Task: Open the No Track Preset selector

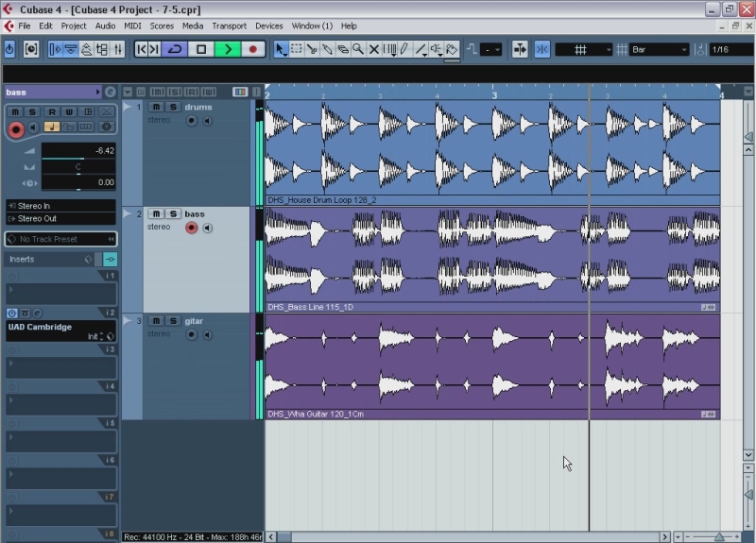Action: [x=60, y=239]
